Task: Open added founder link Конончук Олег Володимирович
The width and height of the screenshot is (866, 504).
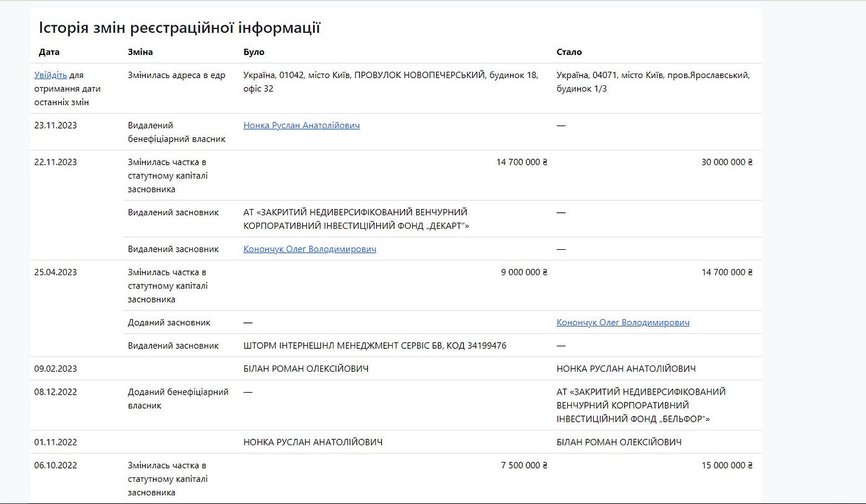Action: (x=623, y=322)
